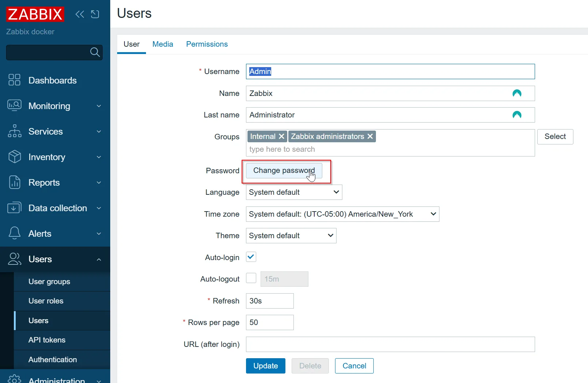Click the Data collection download icon
Screen dimensions: 588x383
pos(14,208)
